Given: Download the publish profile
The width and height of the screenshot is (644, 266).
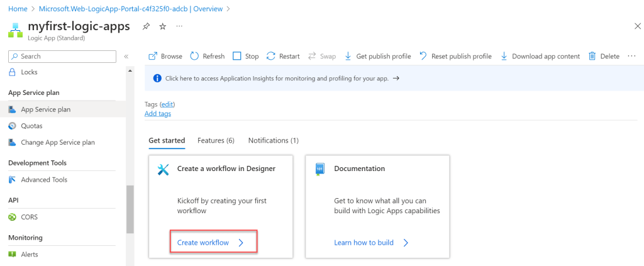Looking at the screenshot, I should 377,56.
